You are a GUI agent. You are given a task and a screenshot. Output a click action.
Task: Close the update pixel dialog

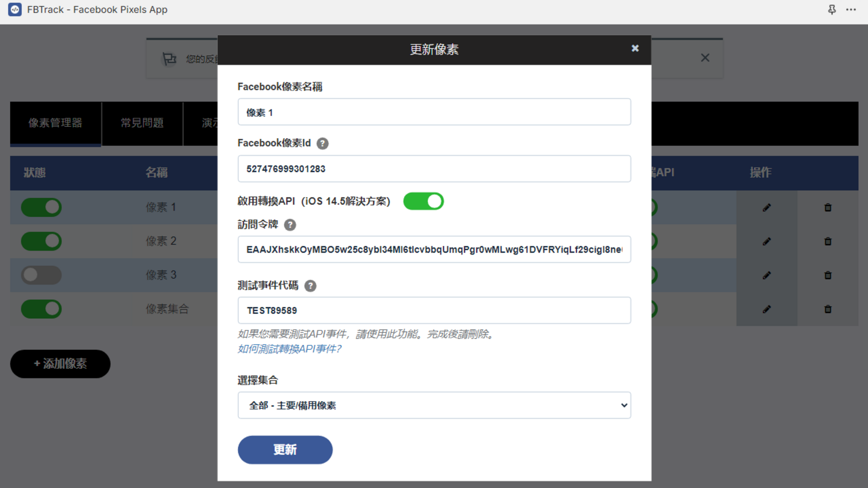635,48
